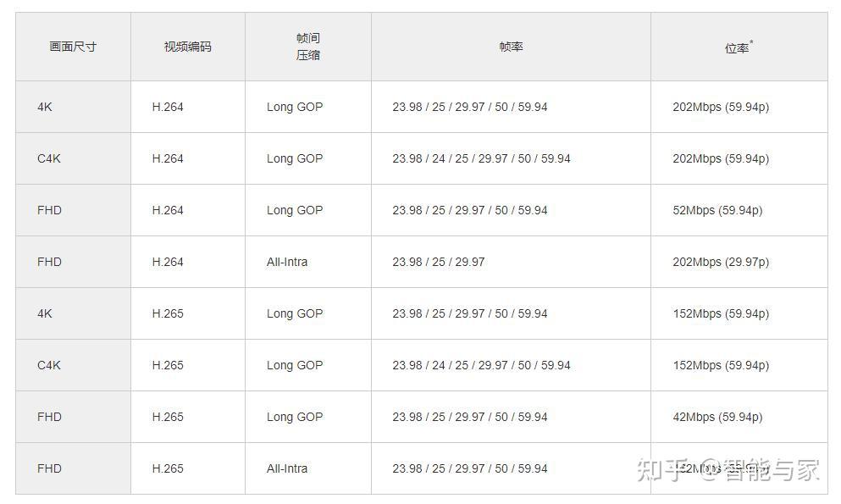841x504 pixels.
Task: Select the 152Mbps cell in the 4K row
Action: [721, 313]
